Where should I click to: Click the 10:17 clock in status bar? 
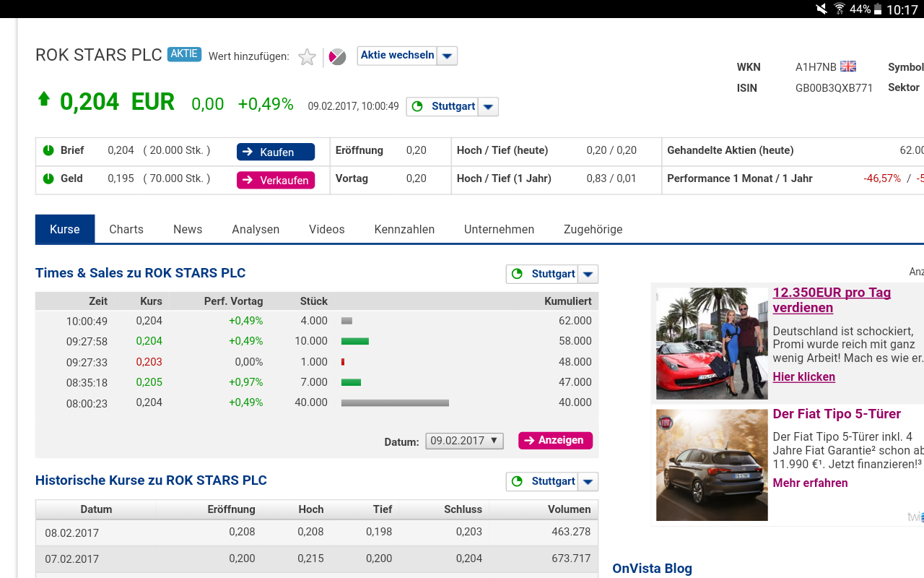click(902, 9)
